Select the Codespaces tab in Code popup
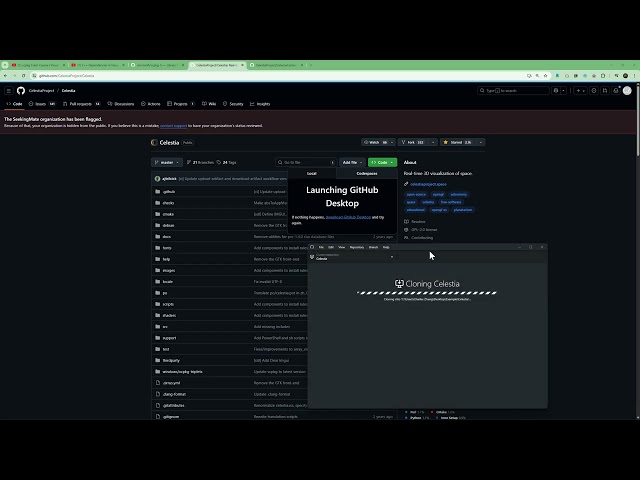The image size is (640, 480). coord(367,173)
